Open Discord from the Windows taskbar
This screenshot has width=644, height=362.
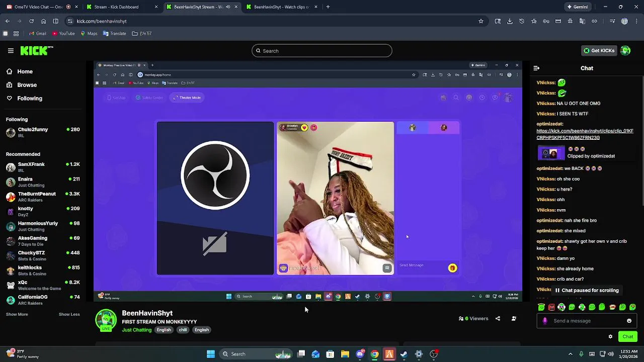coord(360,354)
